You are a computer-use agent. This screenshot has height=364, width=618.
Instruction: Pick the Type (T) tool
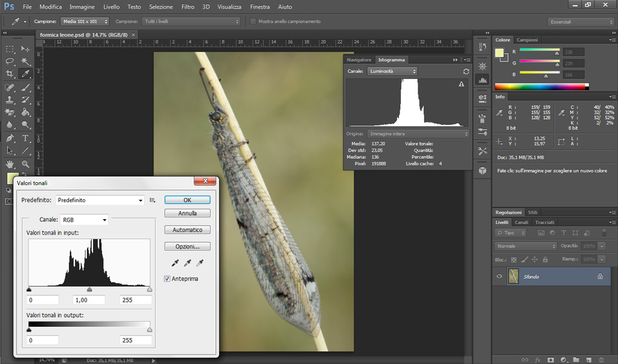pos(25,138)
